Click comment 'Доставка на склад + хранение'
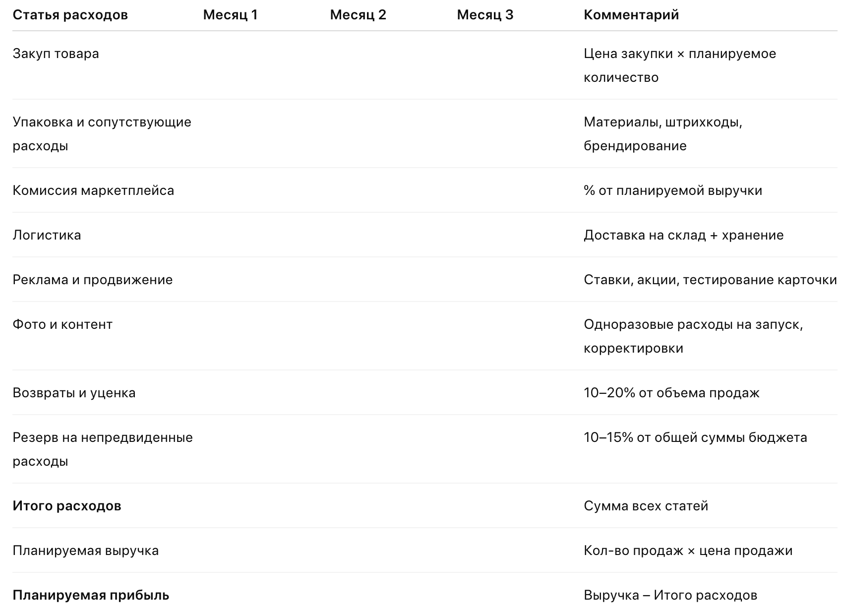 [683, 235]
